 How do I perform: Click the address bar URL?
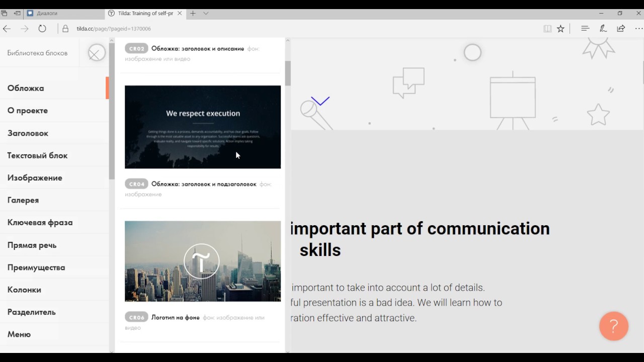(114, 29)
